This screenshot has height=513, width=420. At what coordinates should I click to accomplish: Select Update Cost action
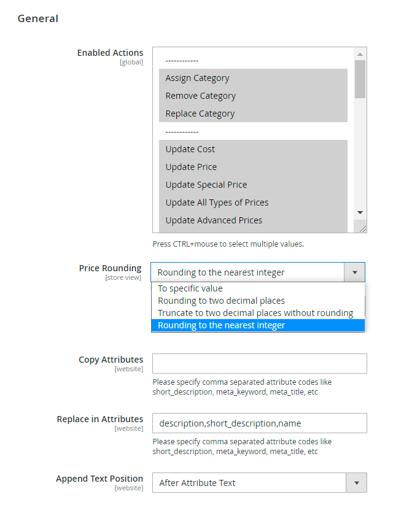pyautogui.click(x=190, y=149)
